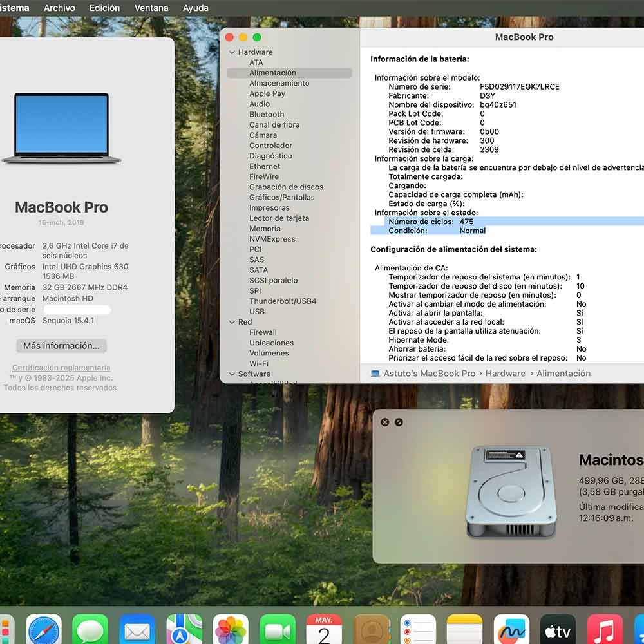644x644 pixels.
Task: Select Grabación de discos in the sidebar
Action: click(x=287, y=187)
